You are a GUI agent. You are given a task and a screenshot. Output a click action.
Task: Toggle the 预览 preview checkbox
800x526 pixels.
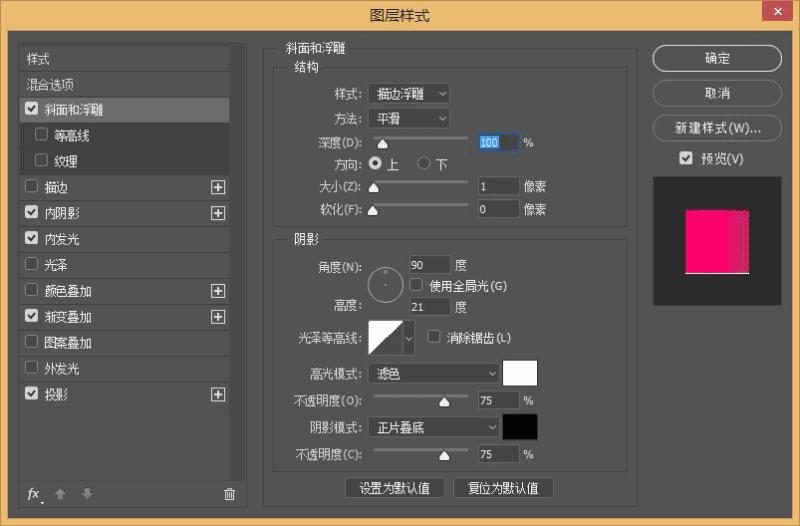click(x=686, y=158)
